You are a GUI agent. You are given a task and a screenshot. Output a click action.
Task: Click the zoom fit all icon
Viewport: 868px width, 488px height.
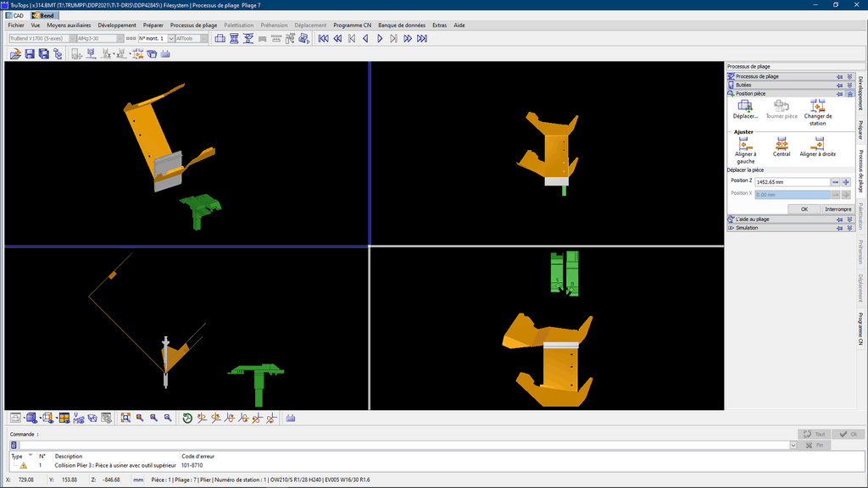click(125, 419)
